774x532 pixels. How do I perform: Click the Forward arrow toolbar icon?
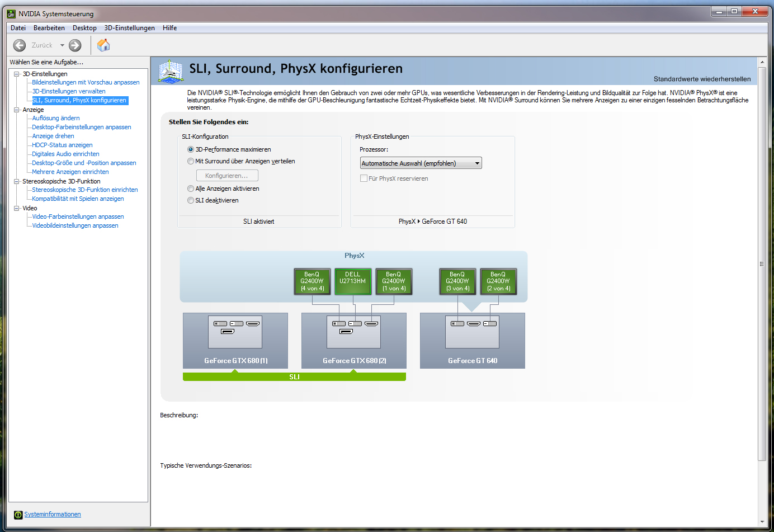click(x=75, y=45)
